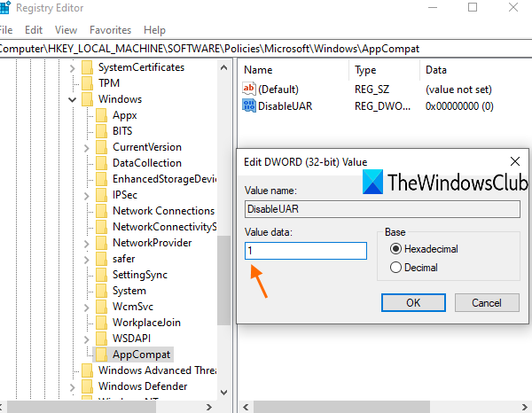Click the Windows key folder icon
Screen dimensions: 532x413
point(87,99)
